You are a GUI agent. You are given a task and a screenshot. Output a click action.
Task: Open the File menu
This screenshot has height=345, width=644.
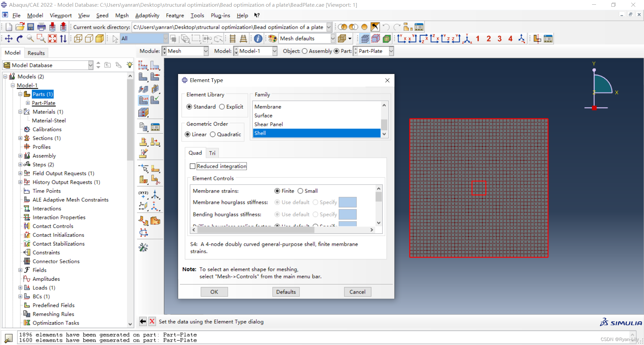coord(16,15)
